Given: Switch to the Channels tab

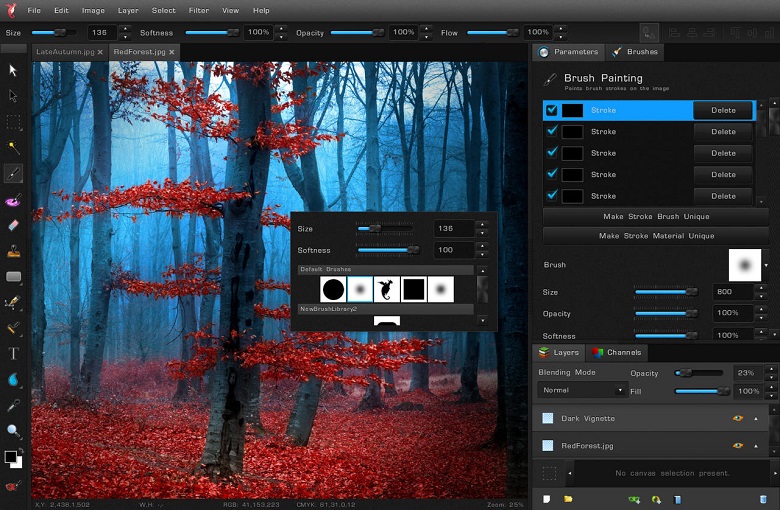Looking at the screenshot, I should (616, 353).
